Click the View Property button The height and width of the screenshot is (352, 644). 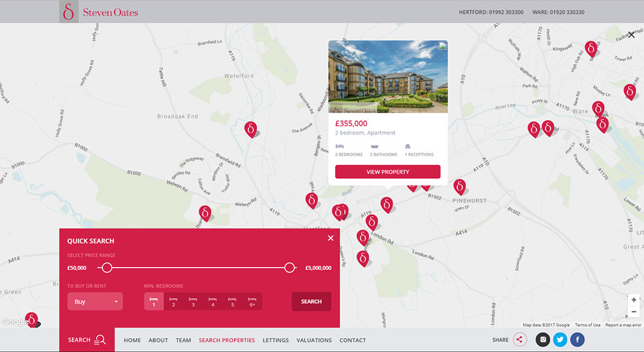pos(388,172)
